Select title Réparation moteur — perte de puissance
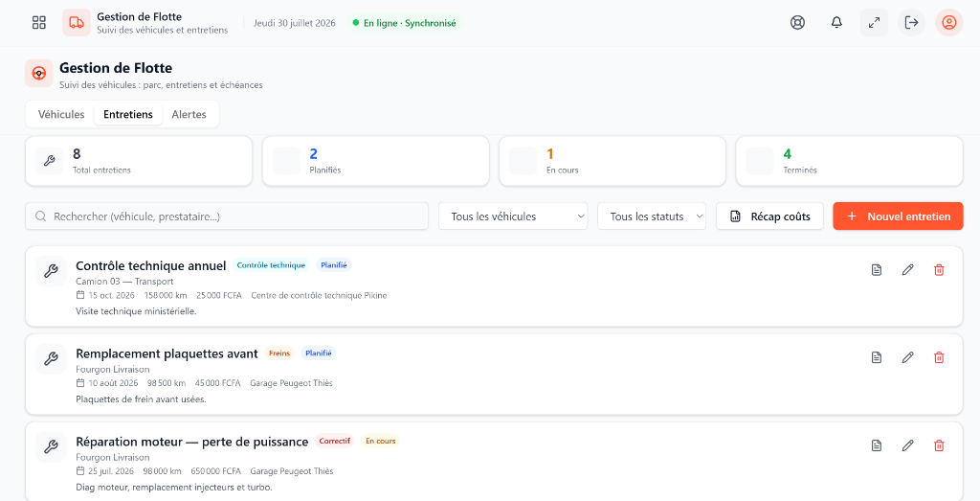Image resolution: width=980 pixels, height=501 pixels. point(191,442)
